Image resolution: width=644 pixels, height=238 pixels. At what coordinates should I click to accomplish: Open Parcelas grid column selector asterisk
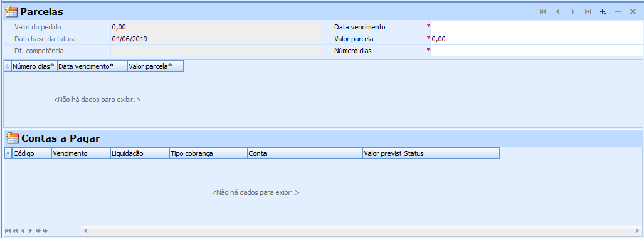[x=8, y=66]
